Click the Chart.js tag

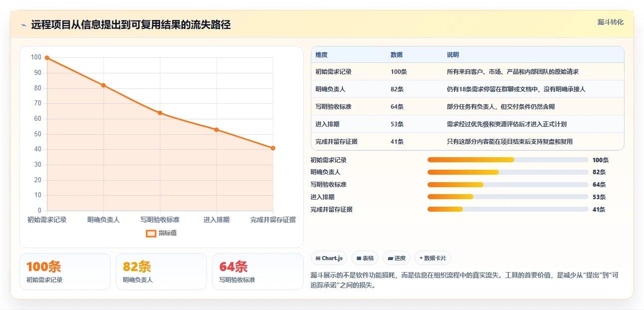pyautogui.click(x=329, y=258)
